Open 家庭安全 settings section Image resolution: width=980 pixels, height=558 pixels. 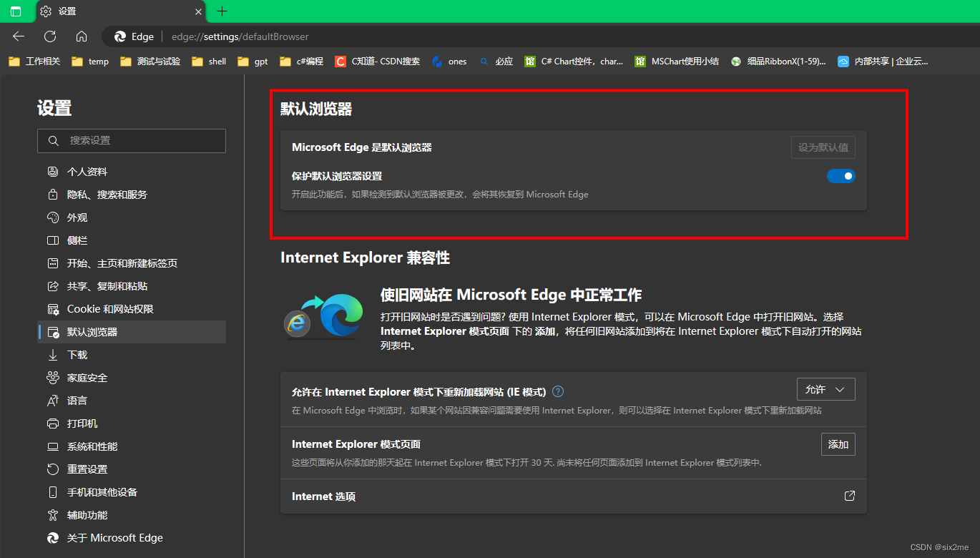[132, 378]
